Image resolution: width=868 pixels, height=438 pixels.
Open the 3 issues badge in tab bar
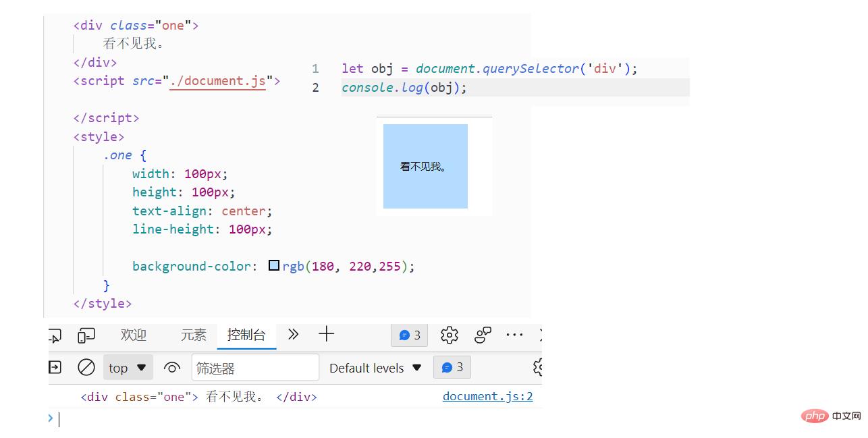(x=410, y=335)
